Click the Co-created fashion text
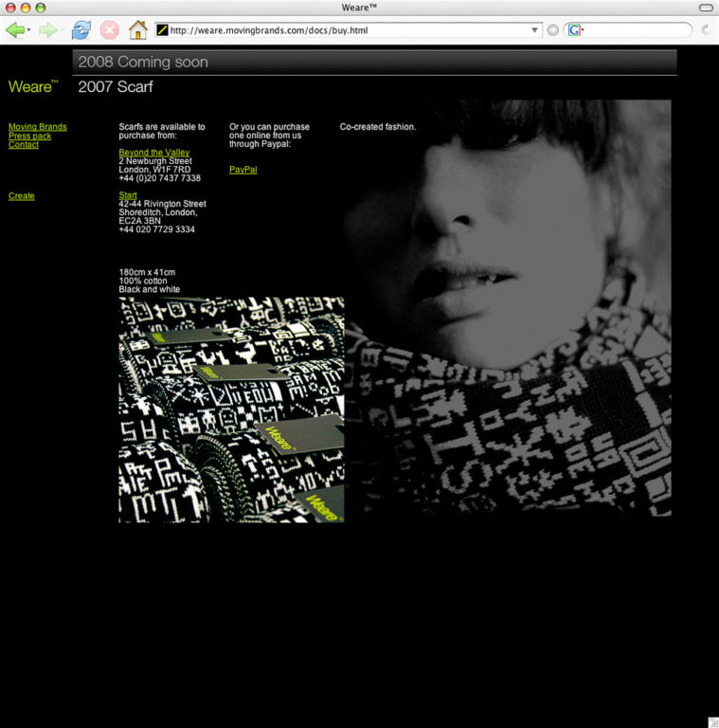The image size is (719, 728). point(378,127)
